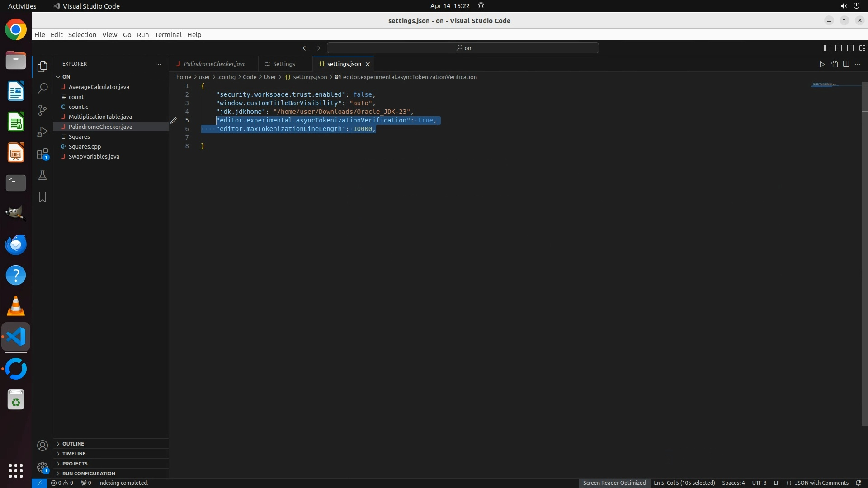The width and height of the screenshot is (868, 488).
Task: Open the Testing flask view
Action: pyautogui.click(x=42, y=175)
